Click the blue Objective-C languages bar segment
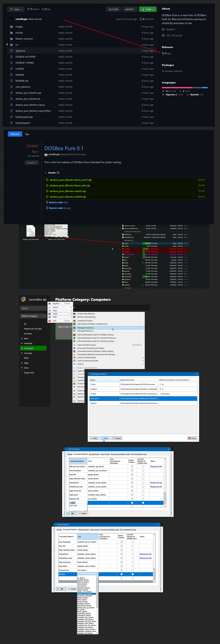220x644 pixels. 205,88
